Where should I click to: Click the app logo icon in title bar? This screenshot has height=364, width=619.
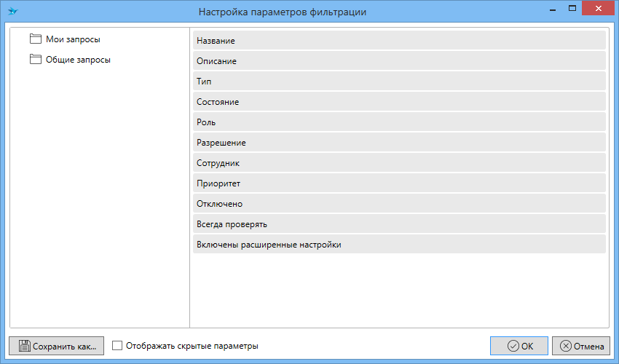pyautogui.click(x=12, y=12)
